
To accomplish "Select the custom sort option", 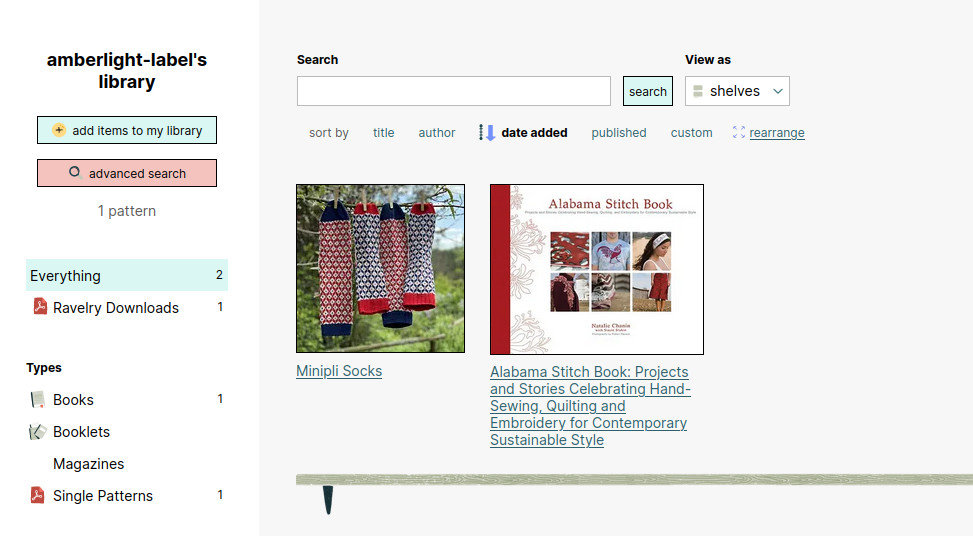I will pos(691,133).
